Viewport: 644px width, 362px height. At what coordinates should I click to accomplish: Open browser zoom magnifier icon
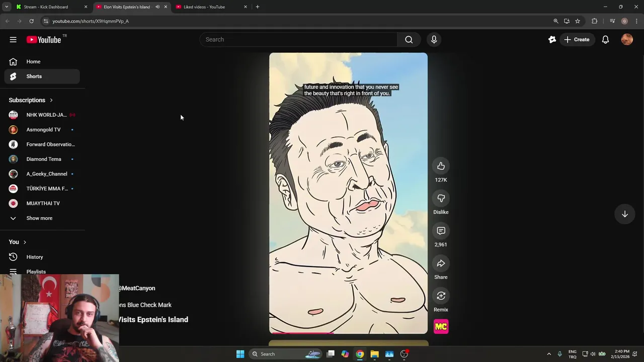(x=556, y=21)
